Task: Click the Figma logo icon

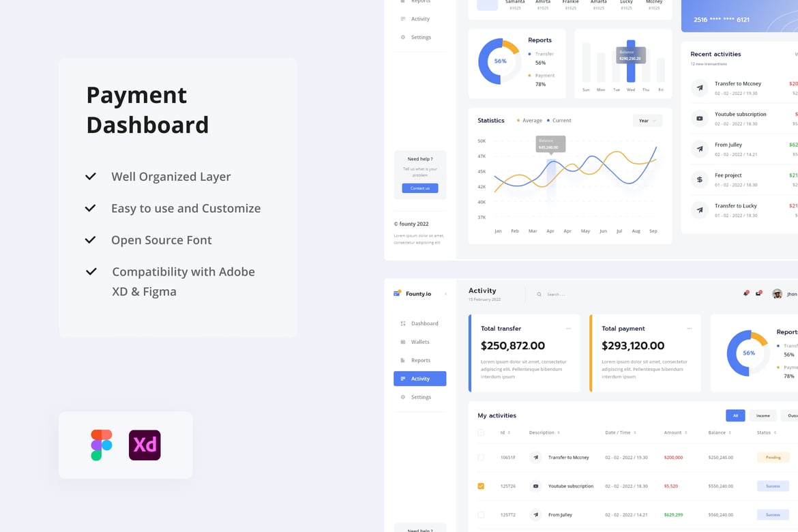Action: [101, 445]
